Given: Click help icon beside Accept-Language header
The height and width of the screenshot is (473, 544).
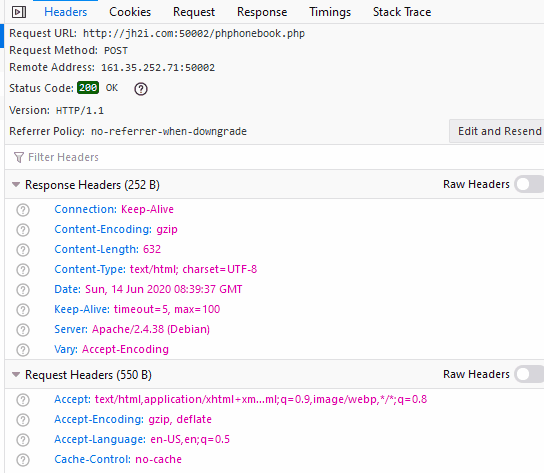Looking at the screenshot, I should coord(23,440).
